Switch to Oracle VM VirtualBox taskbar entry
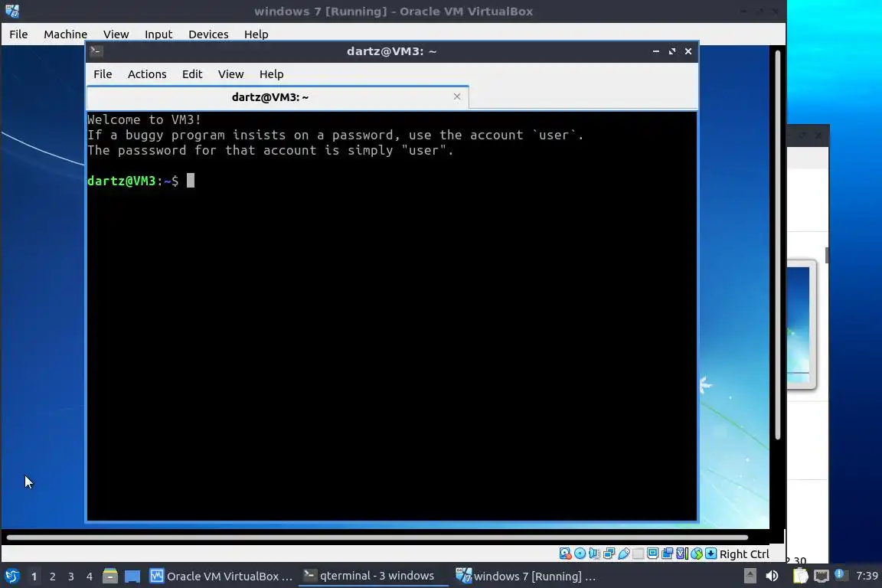This screenshot has width=882, height=588. (x=221, y=577)
